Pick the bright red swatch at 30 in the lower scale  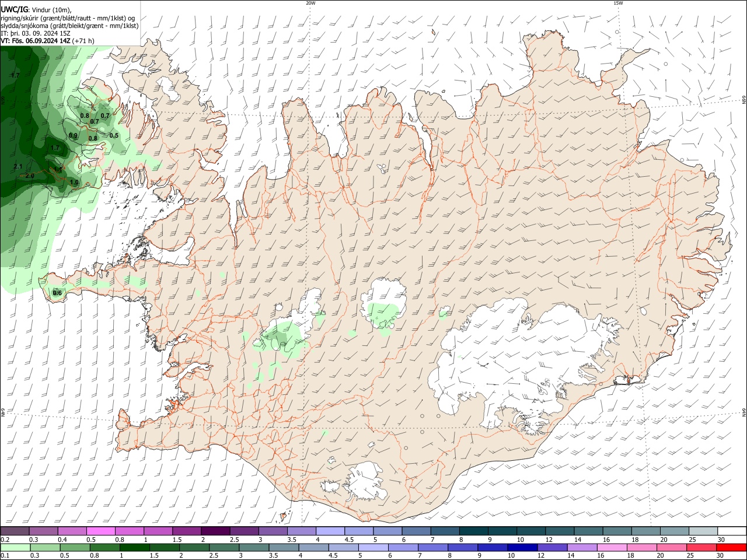731,547
